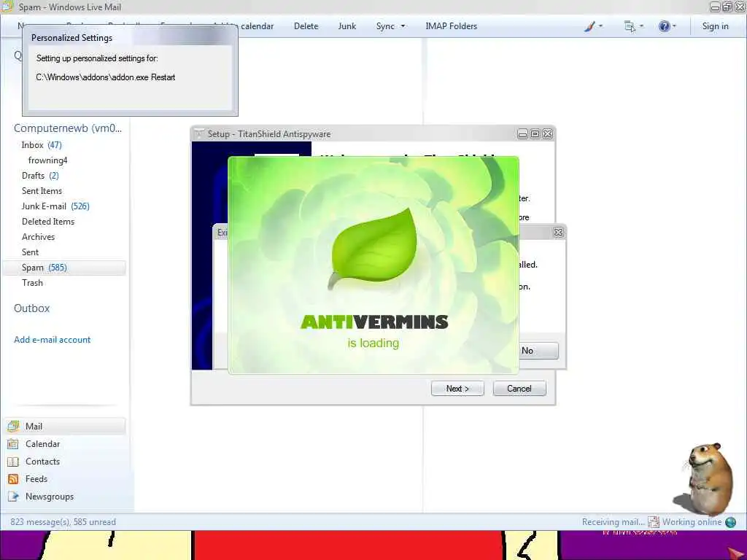The height and width of the screenshot is (560, 747).
Task: Expand the Sync dropdown arrow
Action: [x=403, y=26]
